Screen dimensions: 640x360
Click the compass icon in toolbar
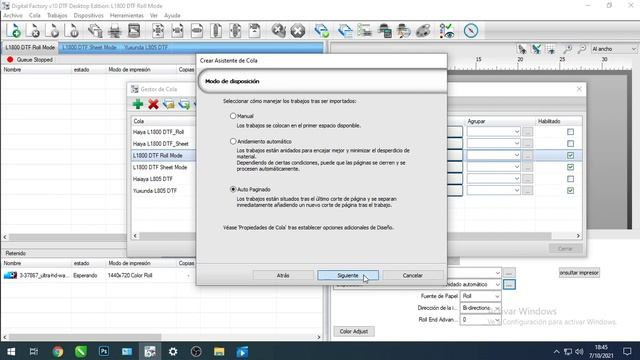471,31
